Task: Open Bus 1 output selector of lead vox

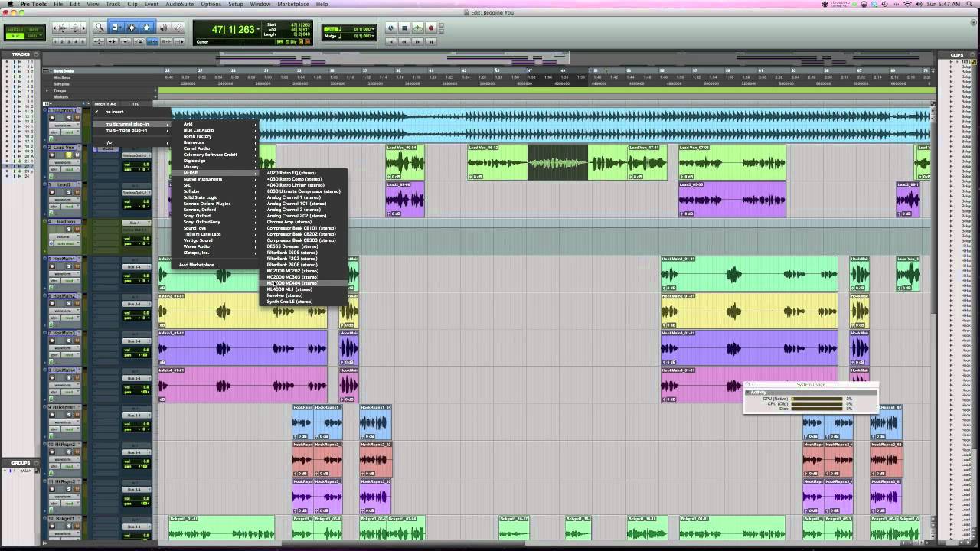Action: point(136,223)
